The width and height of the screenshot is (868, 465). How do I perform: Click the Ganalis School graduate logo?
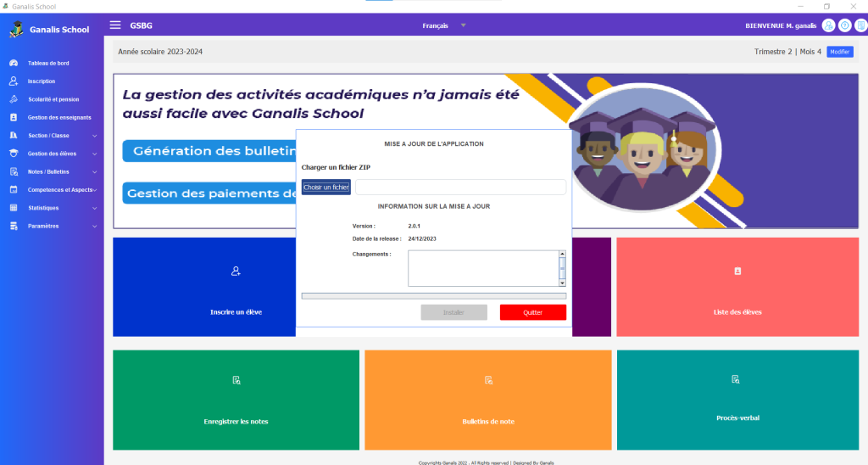(x=16, y=29)
